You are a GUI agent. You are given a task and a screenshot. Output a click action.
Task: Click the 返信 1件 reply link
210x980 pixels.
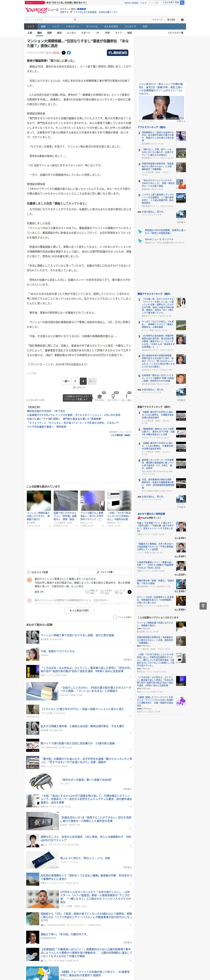point(39,592)
